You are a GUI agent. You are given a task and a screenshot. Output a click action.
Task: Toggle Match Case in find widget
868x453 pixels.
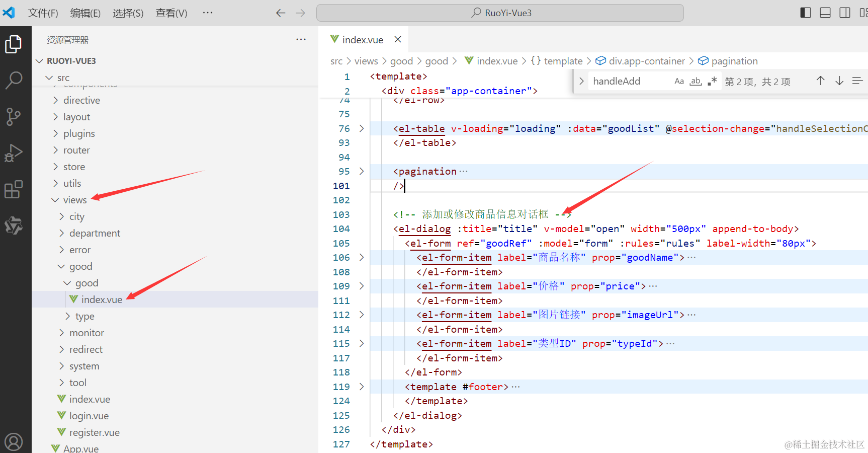(x=679, y=81)
